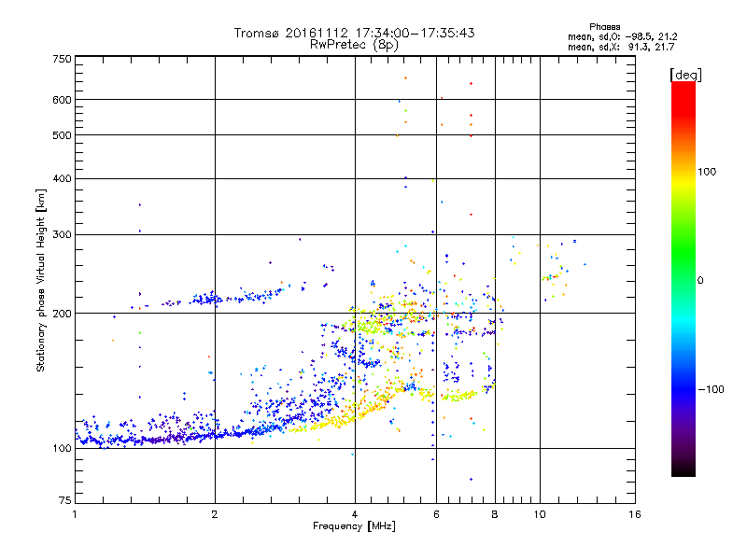Image resolution: width=747 pixels, height=560 pixels.
Task: Click the y-axis label "300"
Action: pos(62,234)
